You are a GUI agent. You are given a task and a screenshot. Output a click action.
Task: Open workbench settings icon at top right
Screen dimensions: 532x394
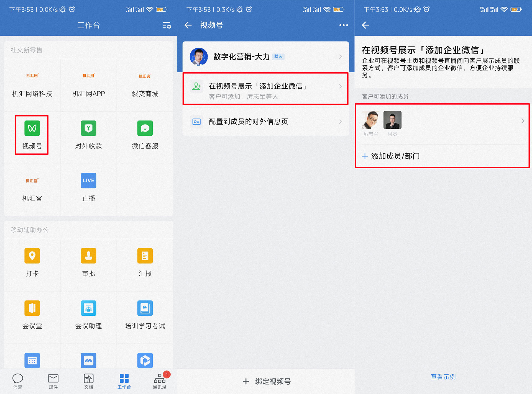click(167, 25)
